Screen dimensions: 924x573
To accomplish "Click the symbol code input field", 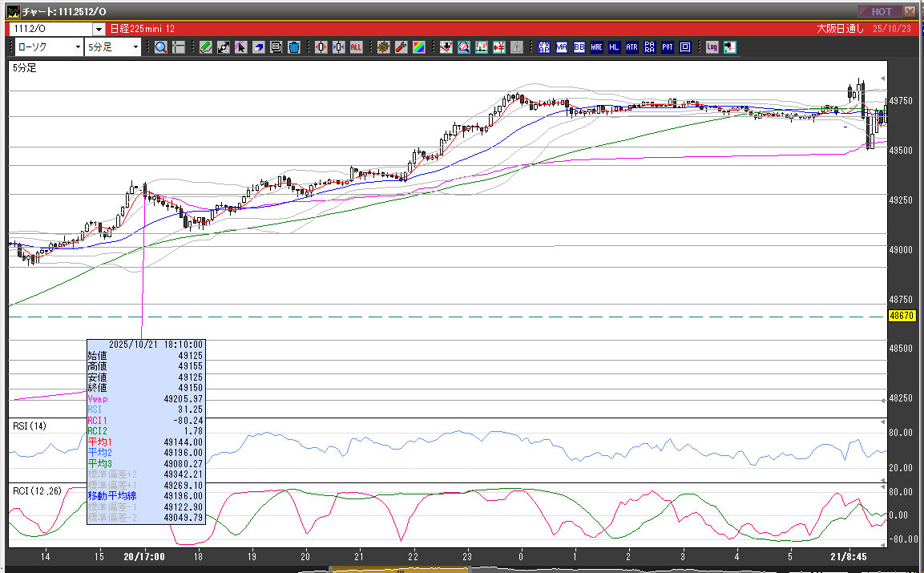I will 50,29.
